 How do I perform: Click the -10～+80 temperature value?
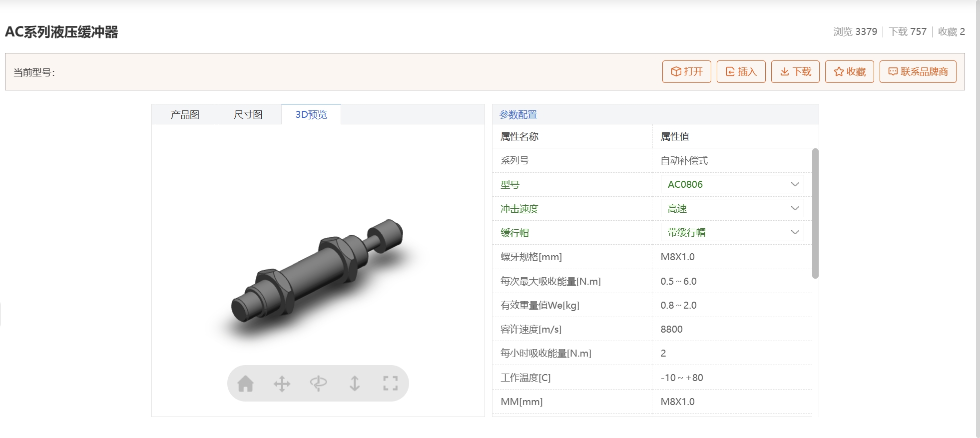point(682,378)
